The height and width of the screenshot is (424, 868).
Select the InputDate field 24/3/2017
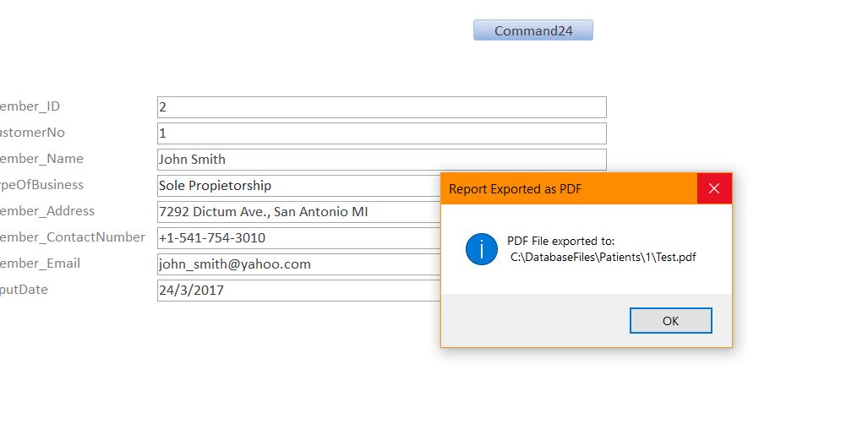(x=298, y=291)
